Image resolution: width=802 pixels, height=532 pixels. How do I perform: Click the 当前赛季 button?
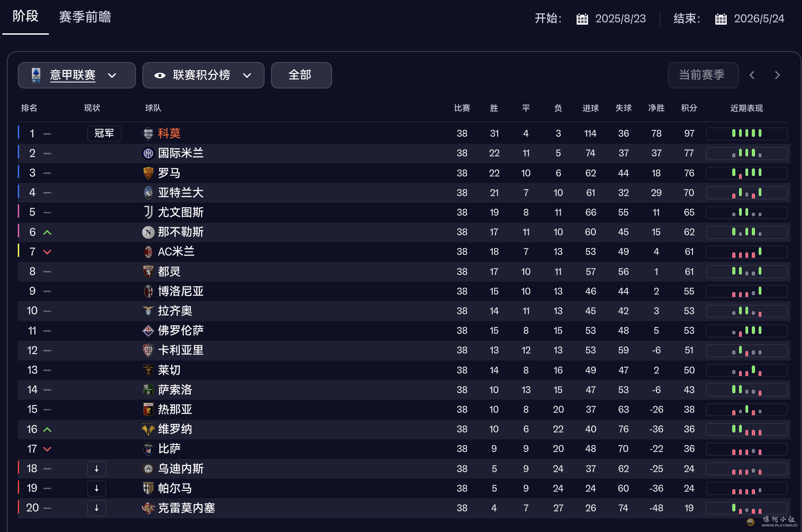click(x=703, y=75)
